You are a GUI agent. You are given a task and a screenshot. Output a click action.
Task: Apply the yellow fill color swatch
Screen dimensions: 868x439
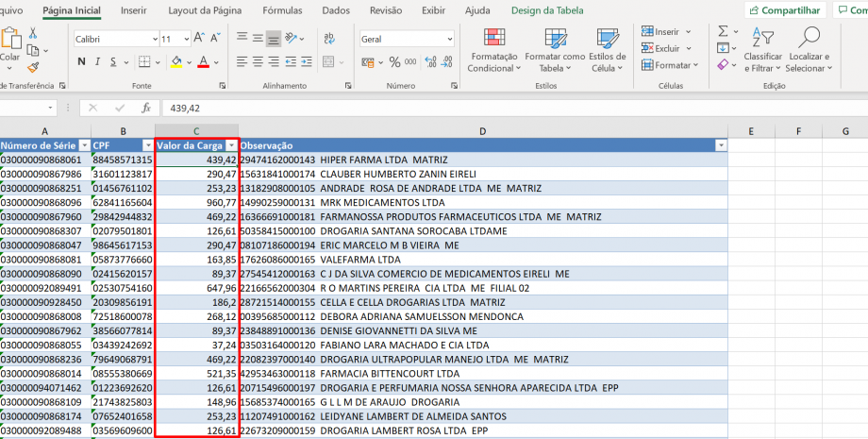pos(177,62)
